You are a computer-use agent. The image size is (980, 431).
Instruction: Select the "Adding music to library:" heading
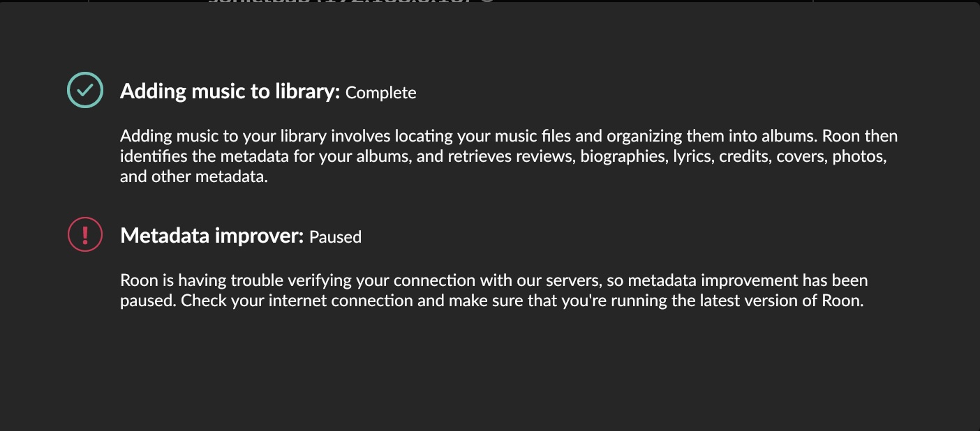coord(230,91)
